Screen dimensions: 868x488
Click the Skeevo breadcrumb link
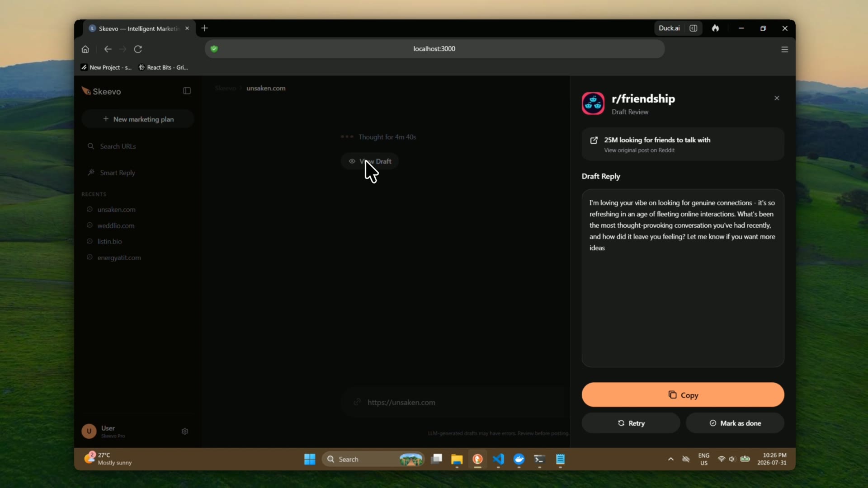click(x=225, y=88)
